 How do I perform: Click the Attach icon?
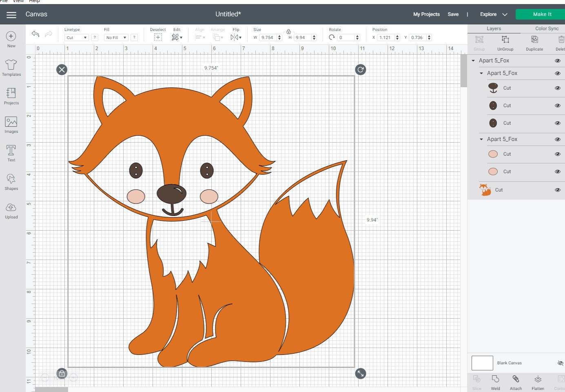pyautogui.click(x=516, y=381)
